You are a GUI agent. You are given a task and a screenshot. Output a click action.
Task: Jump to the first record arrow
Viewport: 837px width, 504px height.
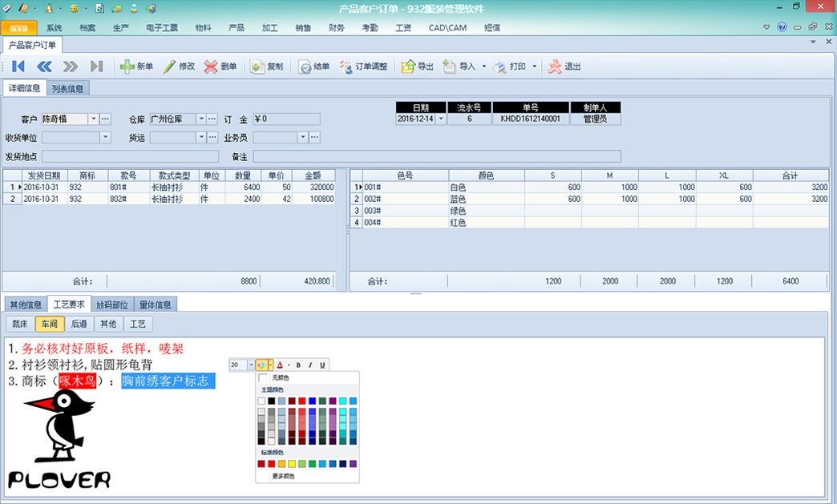(18, 67)
